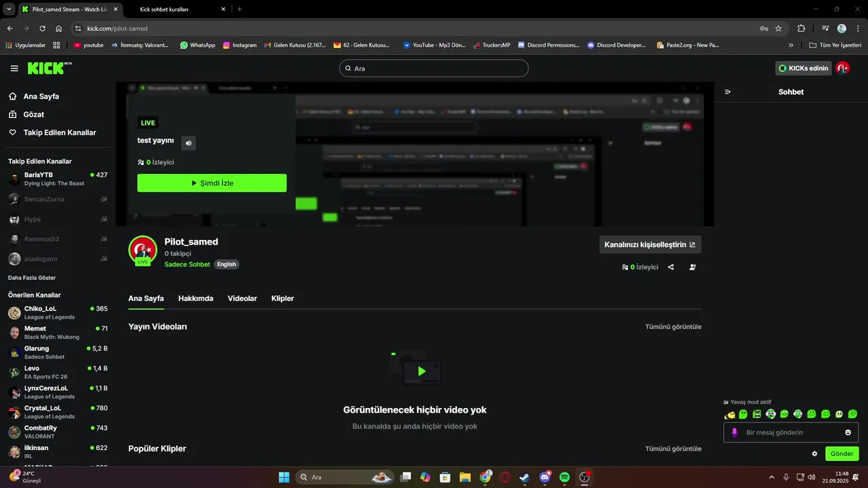Bookmark this page with star icon
This screenshot has height=488, width=868.
point(778,28)
